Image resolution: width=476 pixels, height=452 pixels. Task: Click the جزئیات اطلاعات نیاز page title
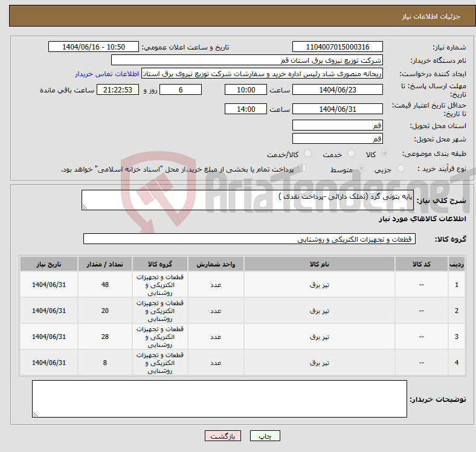tap(431, 16)
